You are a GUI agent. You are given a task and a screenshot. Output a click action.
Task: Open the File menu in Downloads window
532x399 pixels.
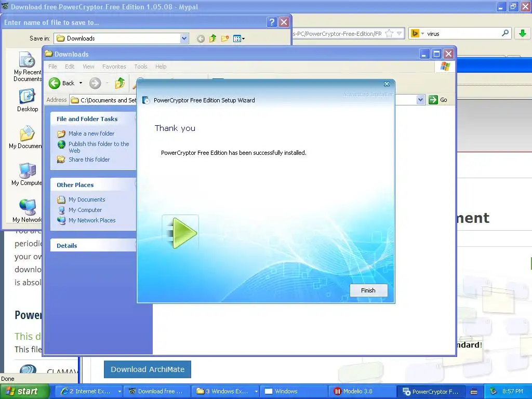[52, 66]
